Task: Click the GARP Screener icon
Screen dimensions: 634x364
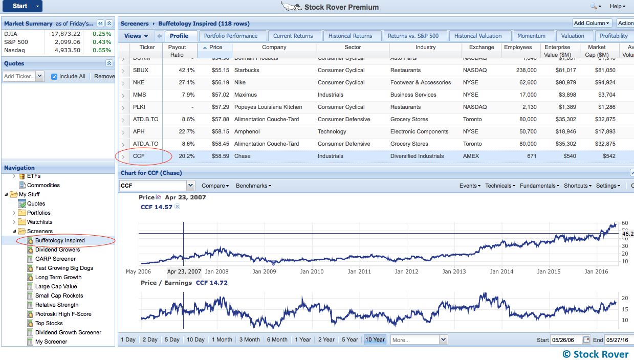Action: pyautogui.click(x=30, y=259)
